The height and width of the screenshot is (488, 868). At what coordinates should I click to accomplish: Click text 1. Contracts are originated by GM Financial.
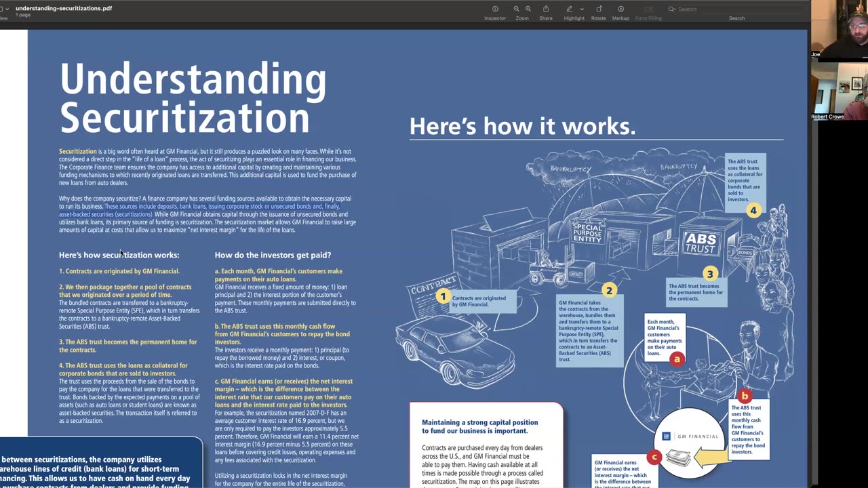[x=119, y=271]
